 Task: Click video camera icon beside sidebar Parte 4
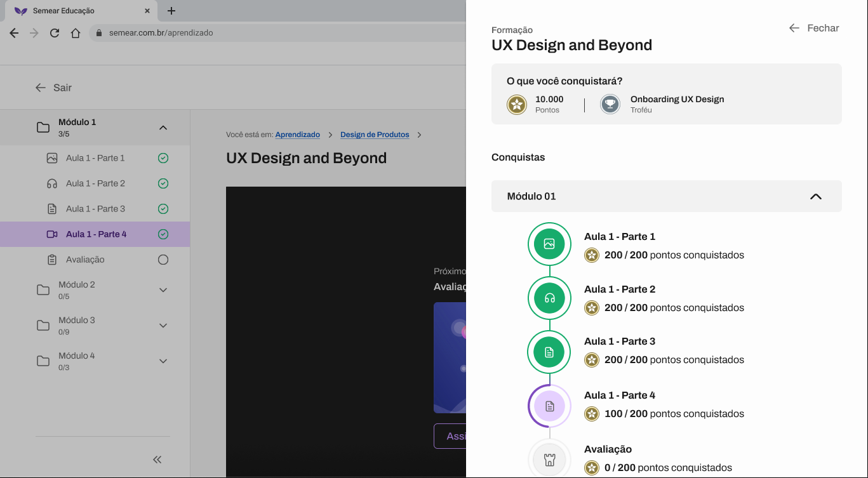pos(52,234)
